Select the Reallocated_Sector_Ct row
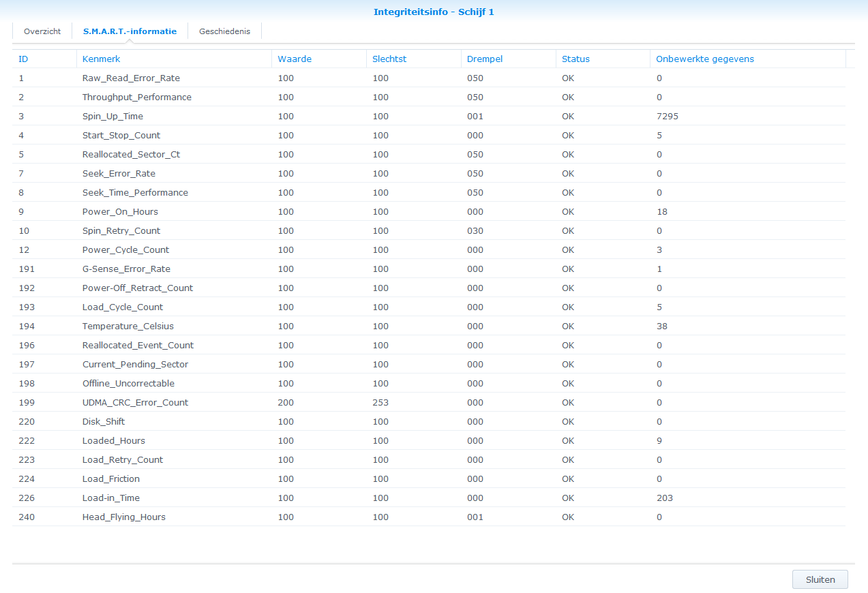The image size is (868, 593). click(131, 154)
